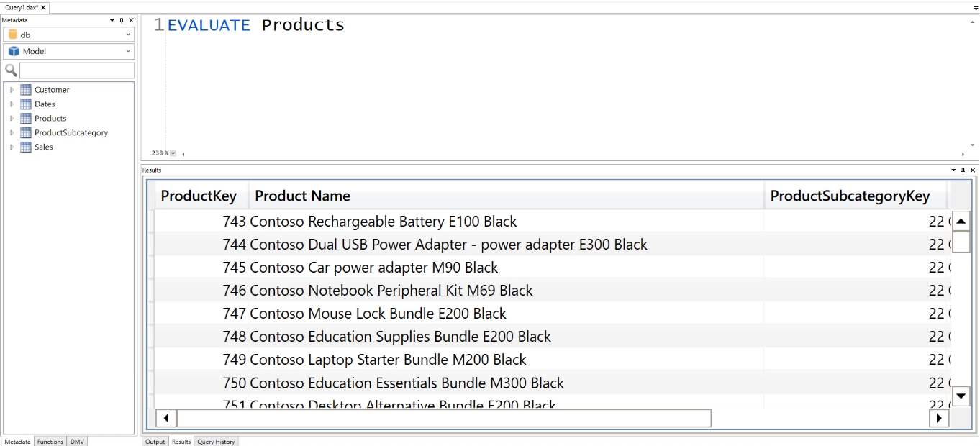
Task: Select Sales in the metadata tree
Action: [44, 147]
